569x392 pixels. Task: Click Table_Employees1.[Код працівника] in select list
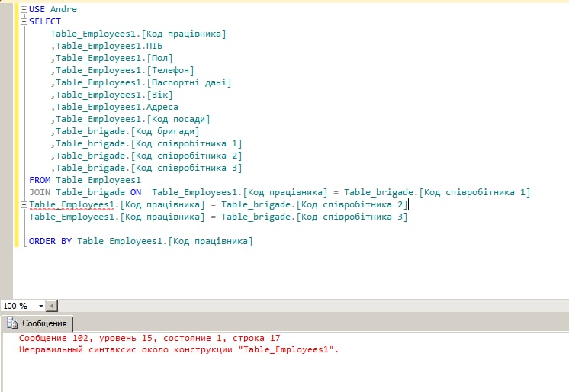[138, 34]
